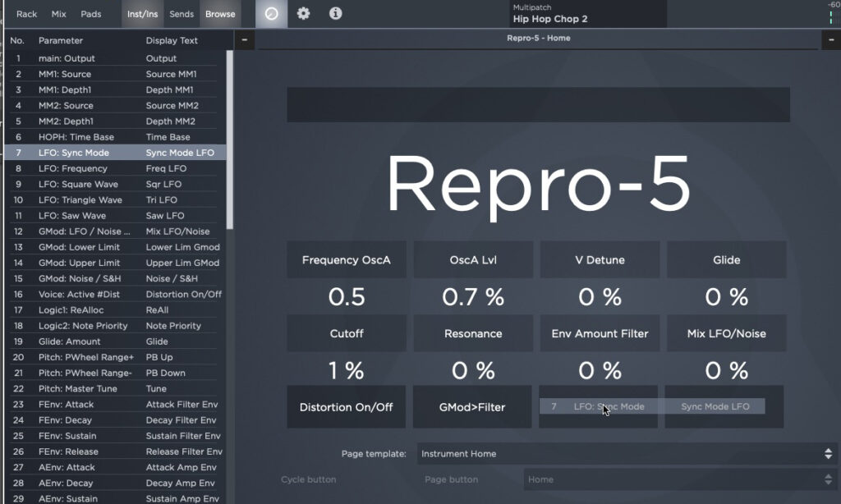Click the Mix LFO/Noise control cell
Viewport: 841px width, 504px height.
(x=727, y=333)
